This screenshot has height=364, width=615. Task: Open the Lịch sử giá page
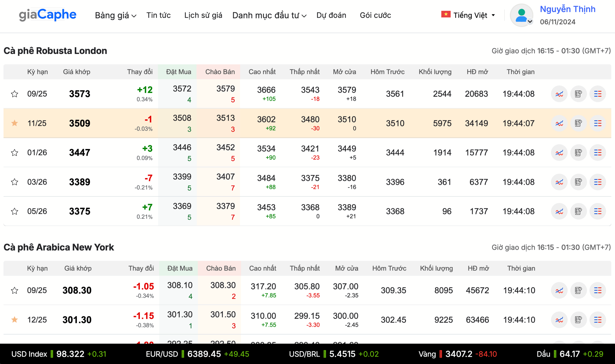coord(203,15)
